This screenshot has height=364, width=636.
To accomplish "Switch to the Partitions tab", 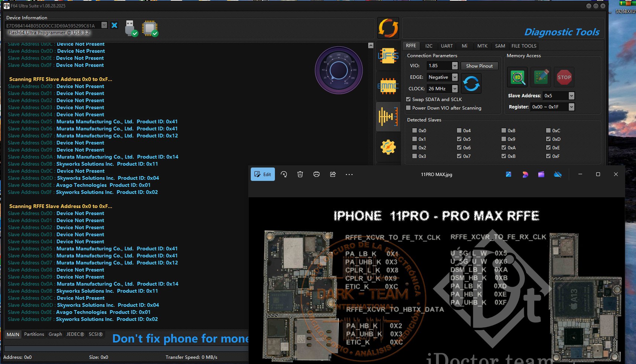I will [34, 334].
